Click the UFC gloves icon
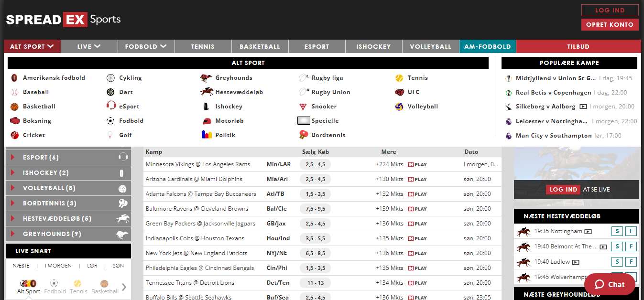 pos(400,92)
